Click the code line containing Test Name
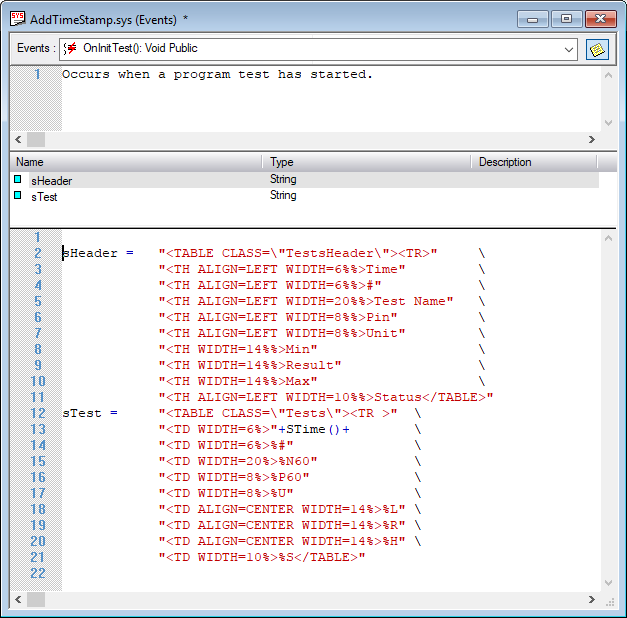Viewport: 627px width, 618px height. (306, 301)
